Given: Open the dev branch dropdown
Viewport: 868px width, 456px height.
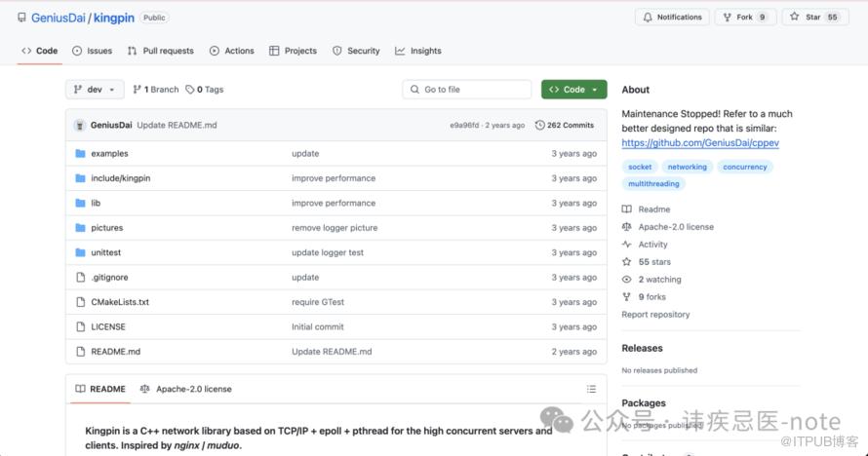Looking at the screenshot, I should coord(95,90).
